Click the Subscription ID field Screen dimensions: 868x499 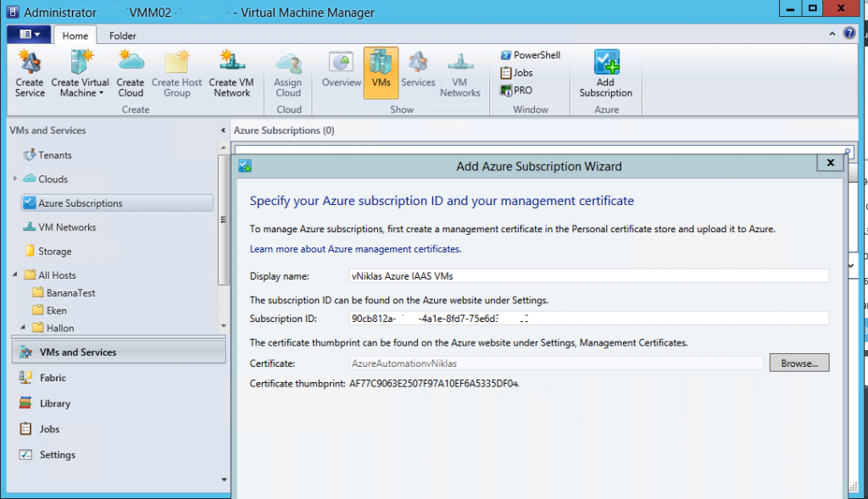point(589,318)
